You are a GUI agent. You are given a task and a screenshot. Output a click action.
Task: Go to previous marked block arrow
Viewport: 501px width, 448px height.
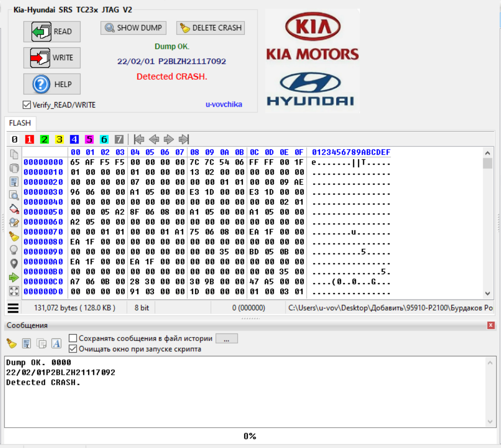154,139
